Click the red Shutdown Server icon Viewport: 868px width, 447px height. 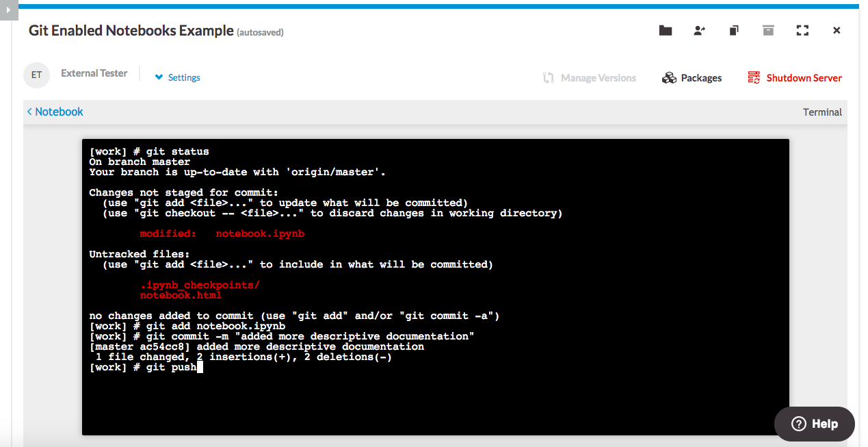tap(754, 78)
